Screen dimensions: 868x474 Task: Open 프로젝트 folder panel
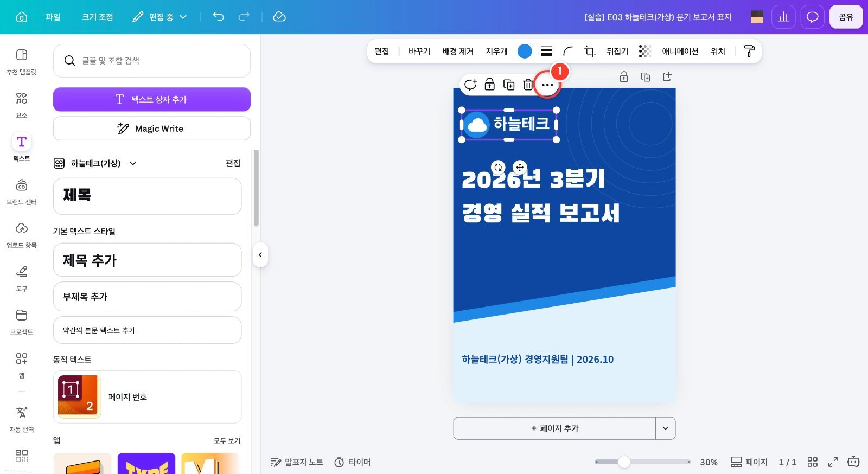[x=22, y=322]
